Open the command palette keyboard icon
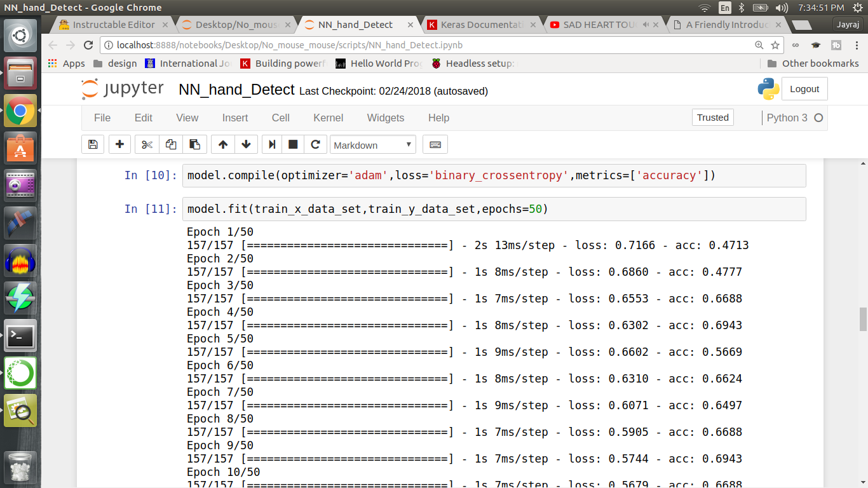Screen dimensions: 868x488 click(435, 144)
